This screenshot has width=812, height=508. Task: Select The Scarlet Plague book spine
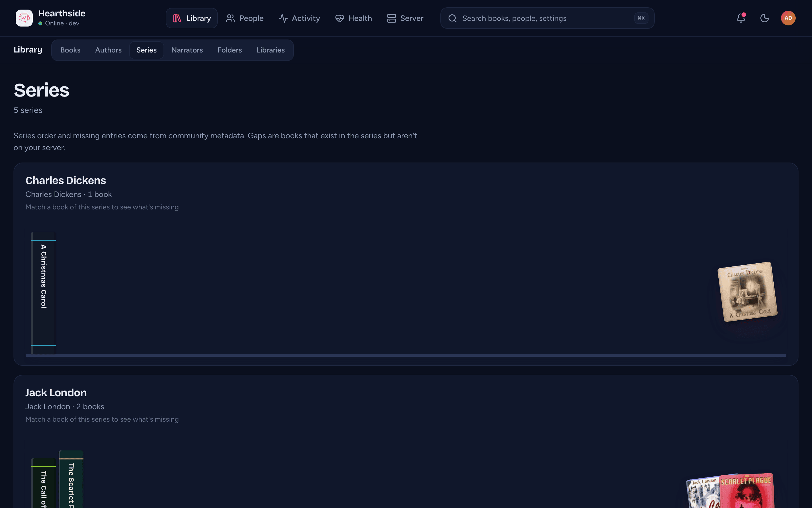click(x=71, y=479)
